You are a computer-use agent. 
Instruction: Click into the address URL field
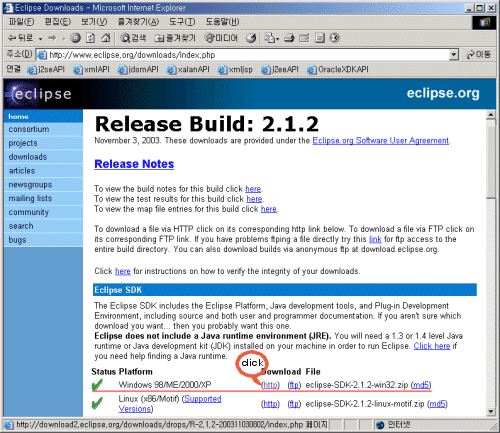[247, 55]
